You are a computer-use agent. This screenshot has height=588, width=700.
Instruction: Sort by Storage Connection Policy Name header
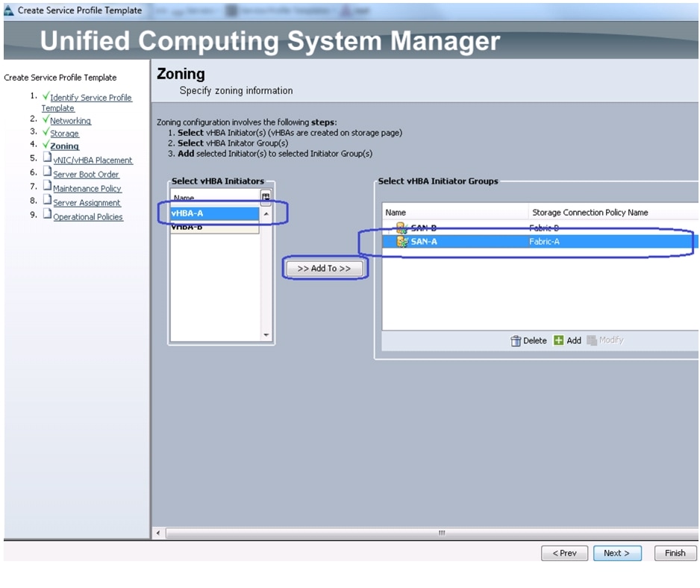(x=613, y=213)
